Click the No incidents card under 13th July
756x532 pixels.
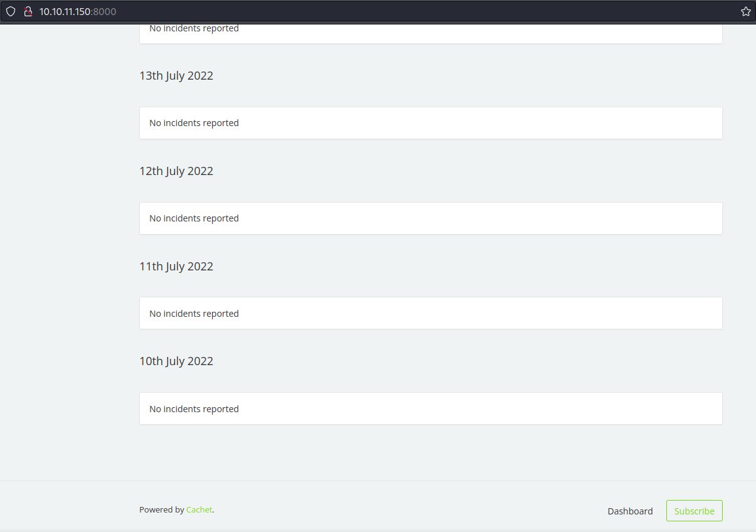pos(430,123)
